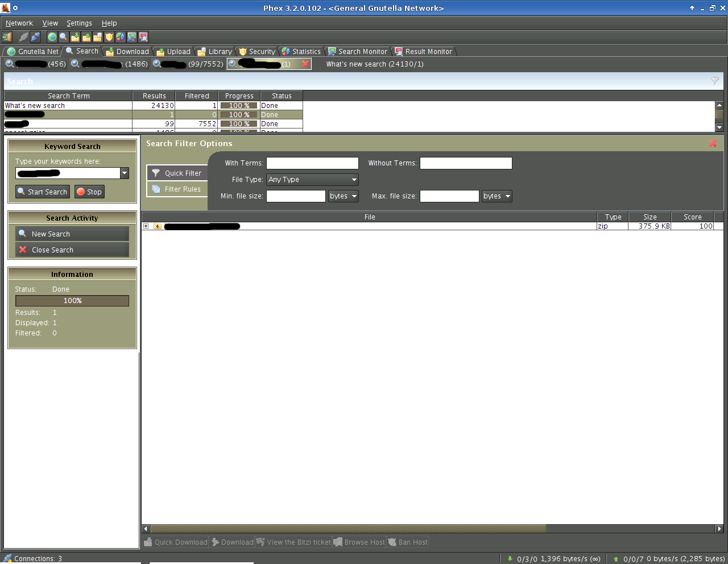Click the upload speed arrow in the status bar
Screen dimensions: 728x564
click(x=616, y=559)
